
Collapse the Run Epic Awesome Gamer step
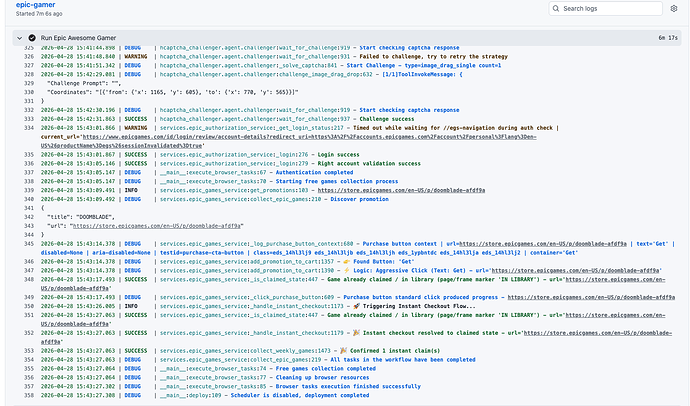19,38
